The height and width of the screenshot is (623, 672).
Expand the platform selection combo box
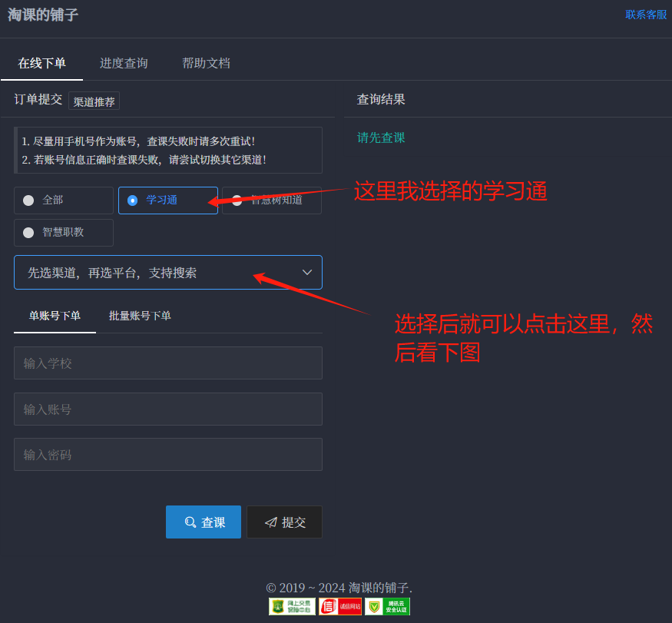click(x=167, y=272)
